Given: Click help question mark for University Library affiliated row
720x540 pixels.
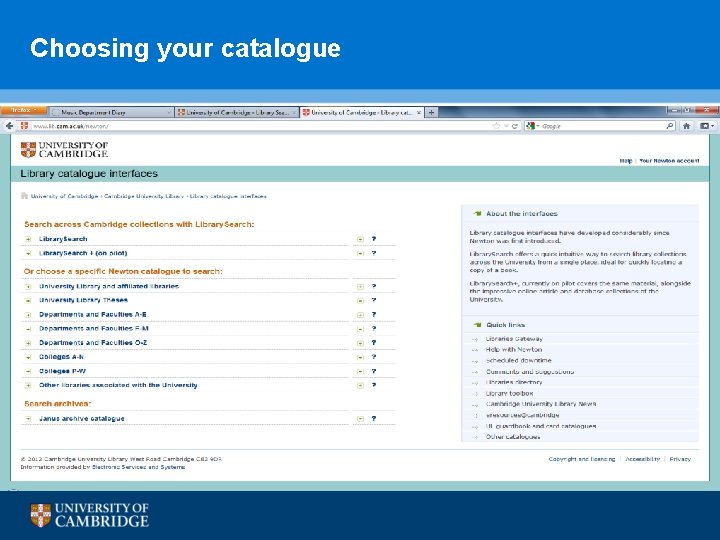Looking at the screenshot, I should [374, 286].
